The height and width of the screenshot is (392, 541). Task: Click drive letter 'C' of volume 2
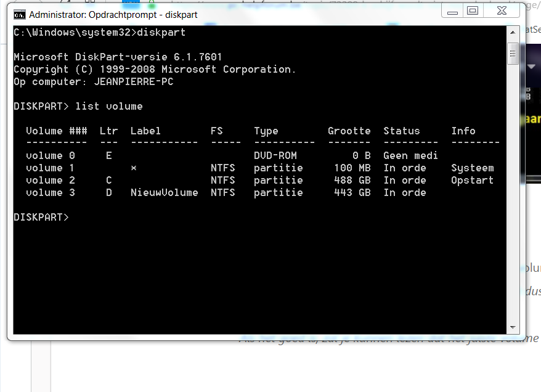[109, 181]
